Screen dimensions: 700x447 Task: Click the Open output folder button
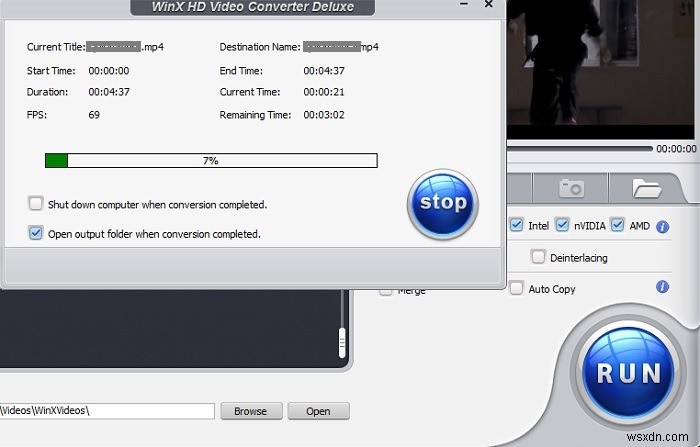[318, 411]
